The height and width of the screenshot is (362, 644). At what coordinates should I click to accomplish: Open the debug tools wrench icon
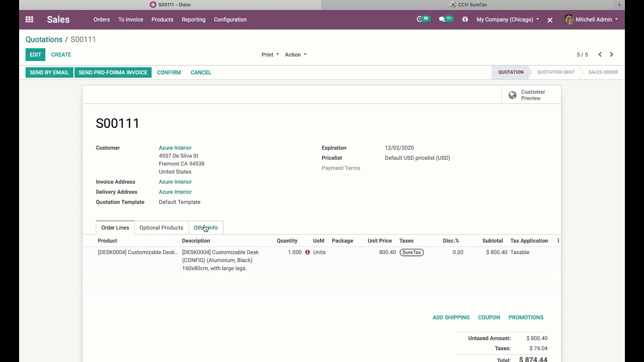550,20
